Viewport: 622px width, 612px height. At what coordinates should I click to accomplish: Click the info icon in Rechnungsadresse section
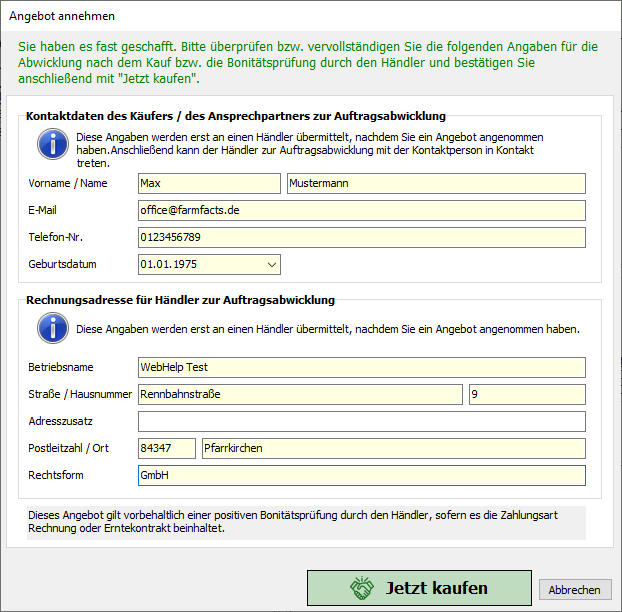53,328
